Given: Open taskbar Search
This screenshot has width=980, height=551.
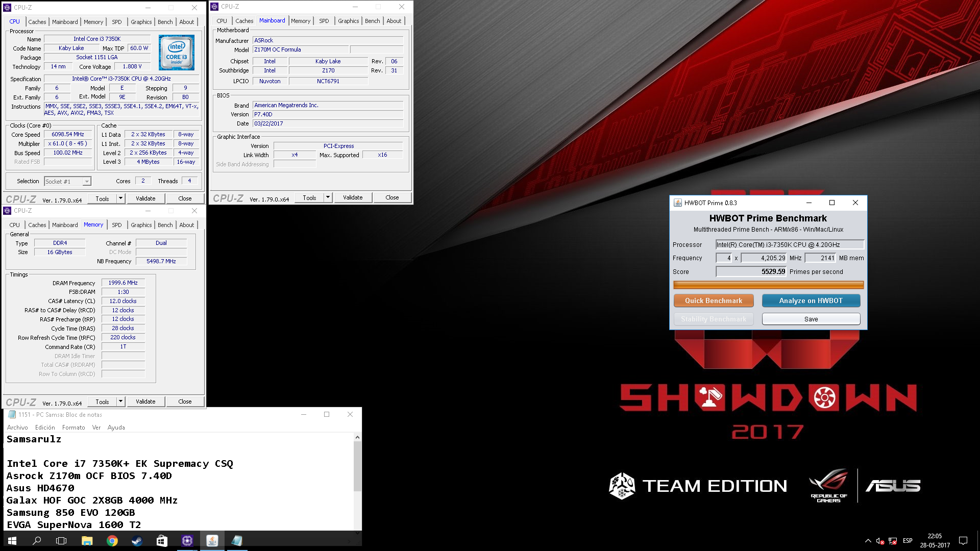Looking at the screenshot, I should tap(37, 541).
